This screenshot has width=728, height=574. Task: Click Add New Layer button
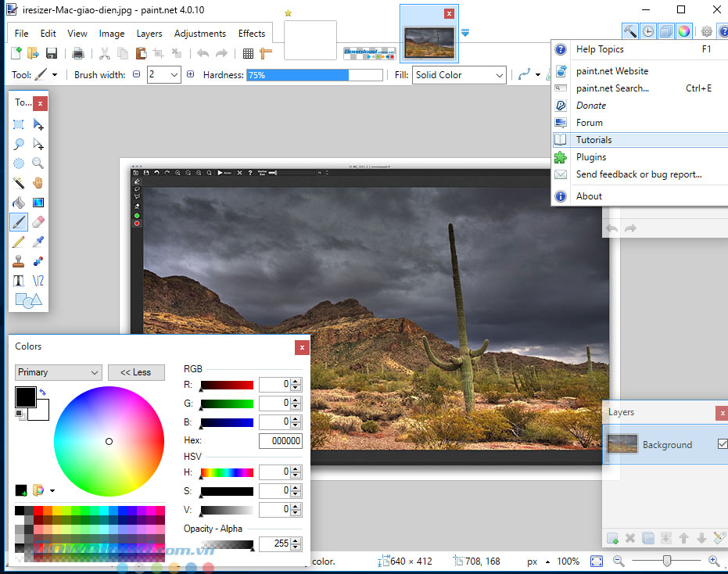(612, 538)
